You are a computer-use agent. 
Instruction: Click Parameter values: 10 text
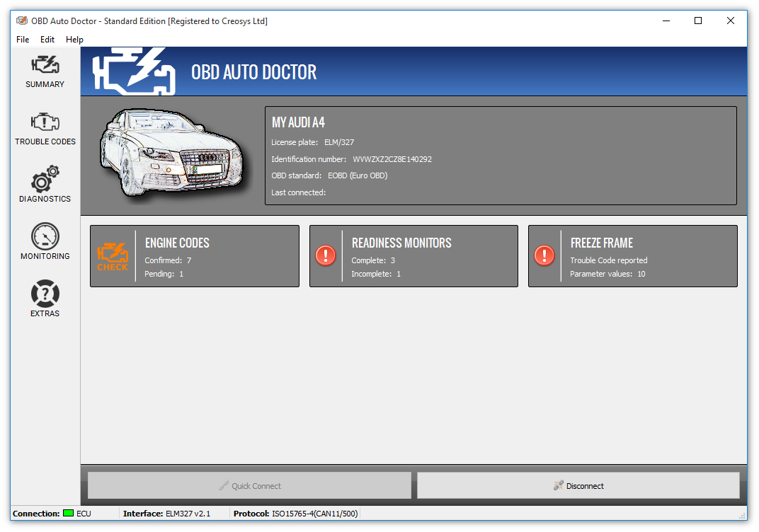point(607,274)
